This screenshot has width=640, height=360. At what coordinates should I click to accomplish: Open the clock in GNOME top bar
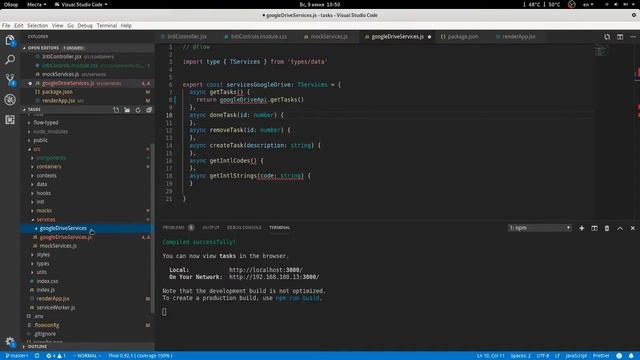point(320,4)
